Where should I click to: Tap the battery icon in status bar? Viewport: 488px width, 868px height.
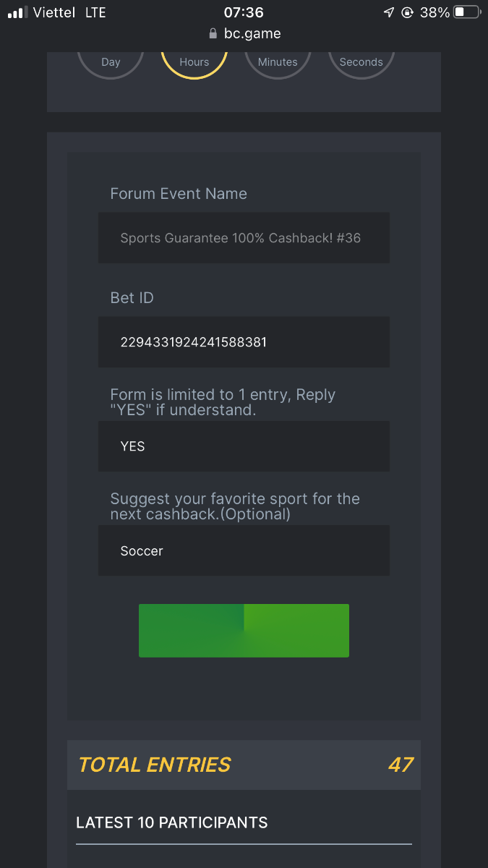[467, 12]
